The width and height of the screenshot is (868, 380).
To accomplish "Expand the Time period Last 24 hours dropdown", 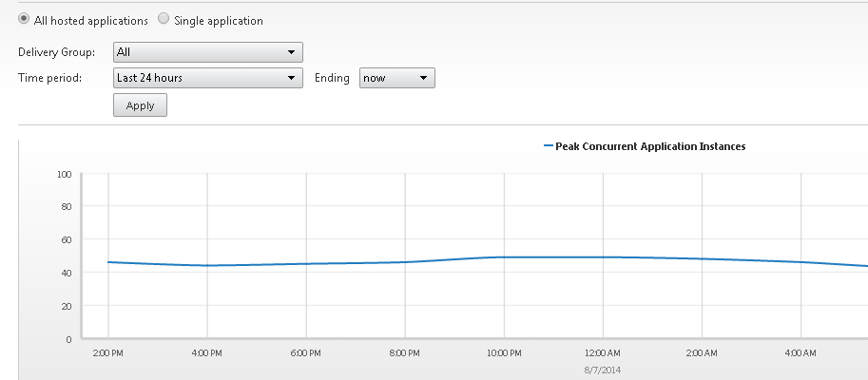I will [207, 78].
